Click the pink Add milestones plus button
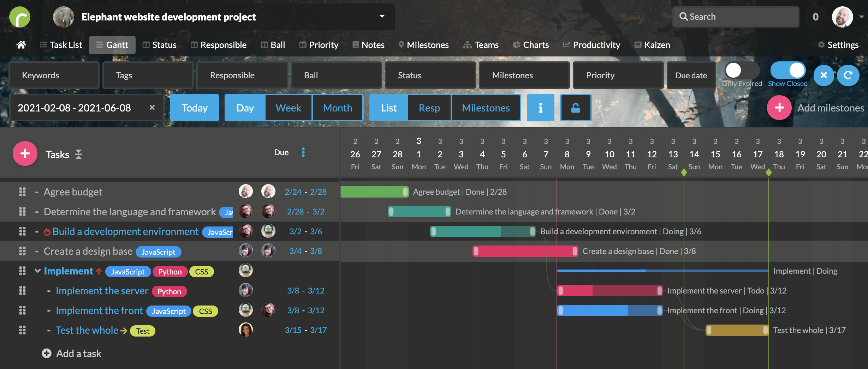This screenshot has width=868, height=369. click(x=779, y=108)
